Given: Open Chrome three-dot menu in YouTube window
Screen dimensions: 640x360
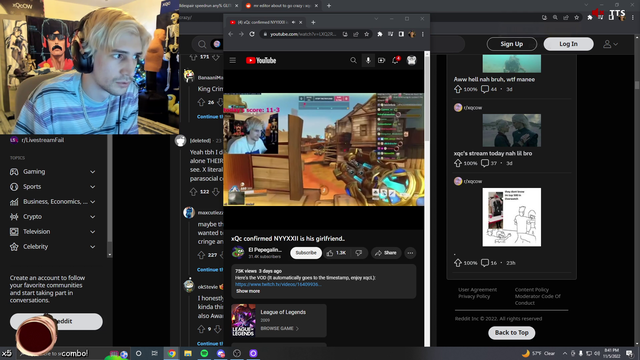Looking at the screenshot, I should tap(422, 34).
